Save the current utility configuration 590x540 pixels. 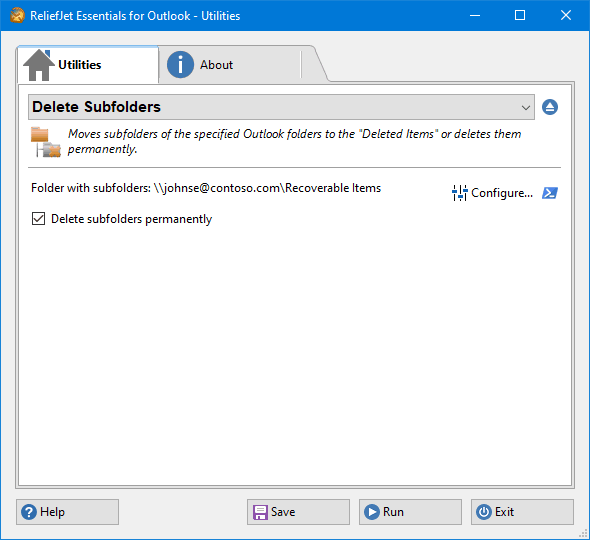pyautogui.click(x=298, y=512)
